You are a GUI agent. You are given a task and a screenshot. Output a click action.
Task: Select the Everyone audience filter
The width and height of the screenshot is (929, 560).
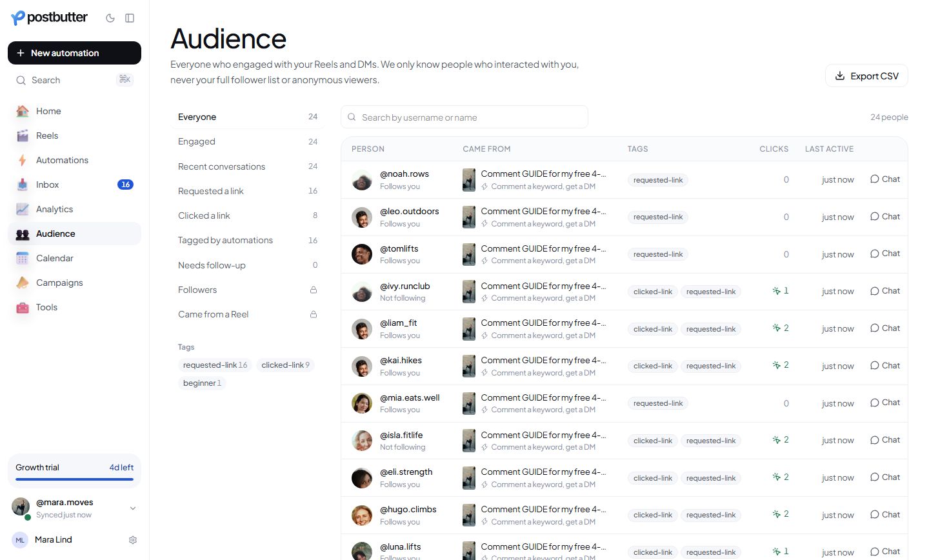coord(248,117)
